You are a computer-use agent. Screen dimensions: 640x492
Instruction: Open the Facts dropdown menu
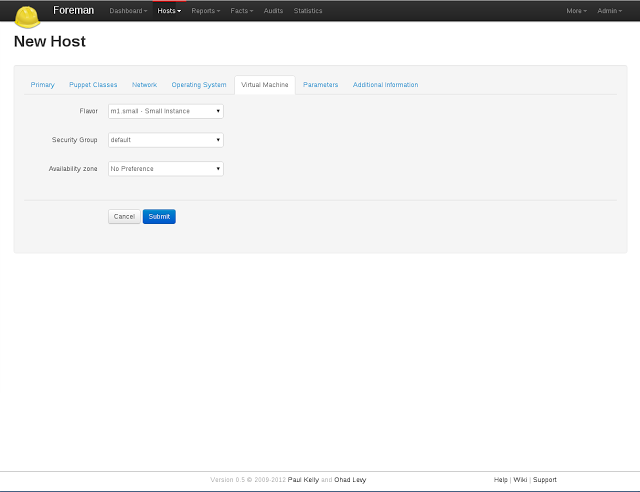[242, 11]
